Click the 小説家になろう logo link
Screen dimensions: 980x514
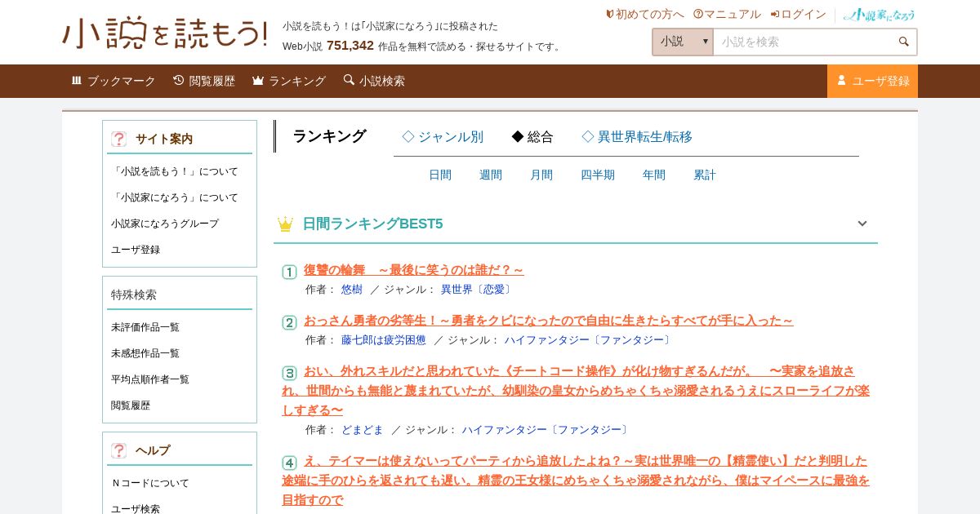click(x=880, y=15)
